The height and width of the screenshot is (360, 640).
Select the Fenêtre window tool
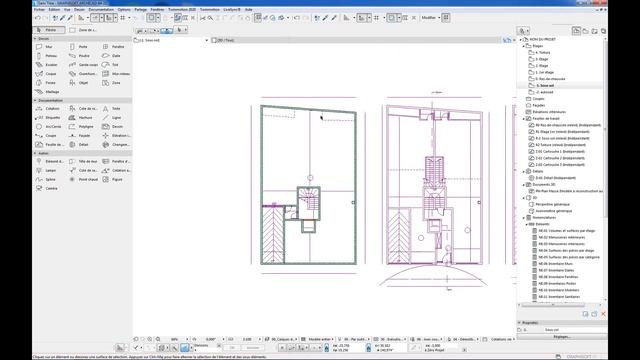(x=113, y=47)
